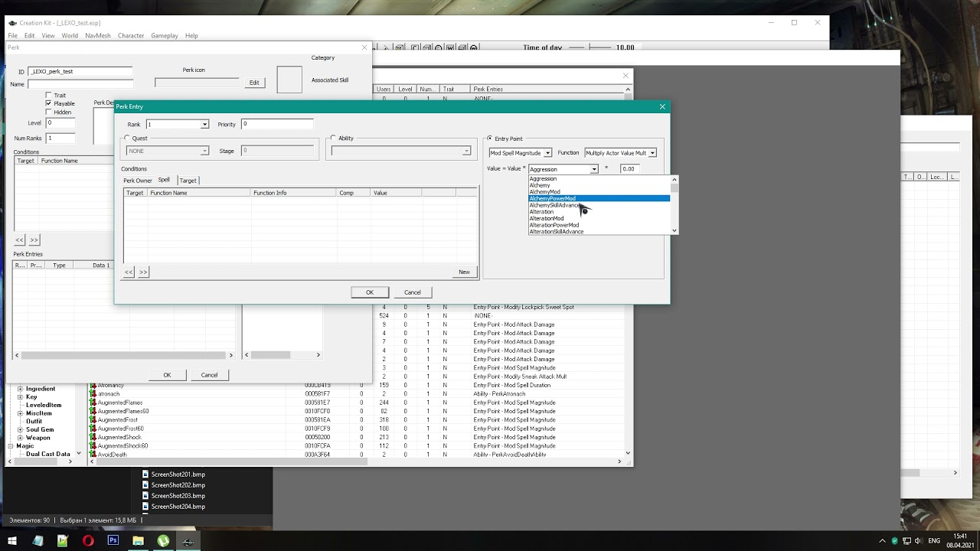Image resolution: width=980 pixels, height=551 pixels.
Task: Open the Rank dropdown
Action: (204, 124)
